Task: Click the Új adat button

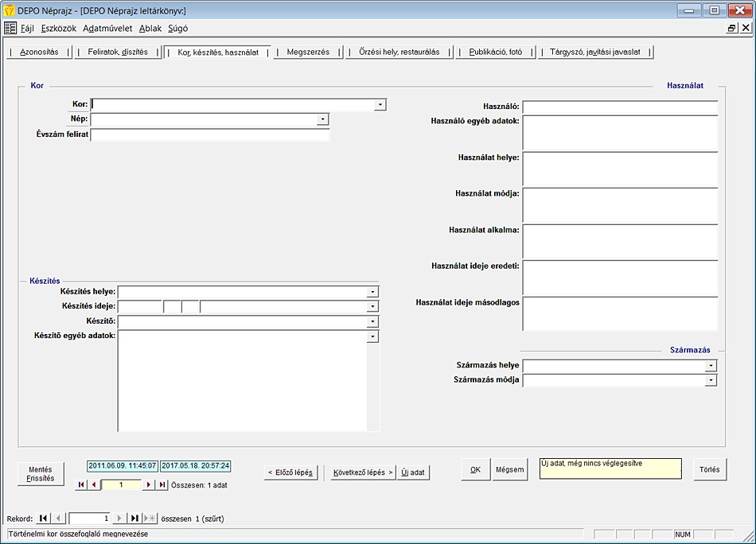Action: coord(413,472)
